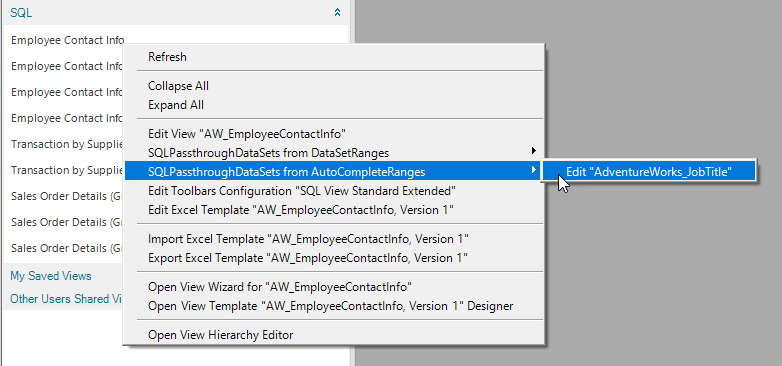Select Expand All in the context menu
This screenshot has height=366, width=782.
(333, 105)
